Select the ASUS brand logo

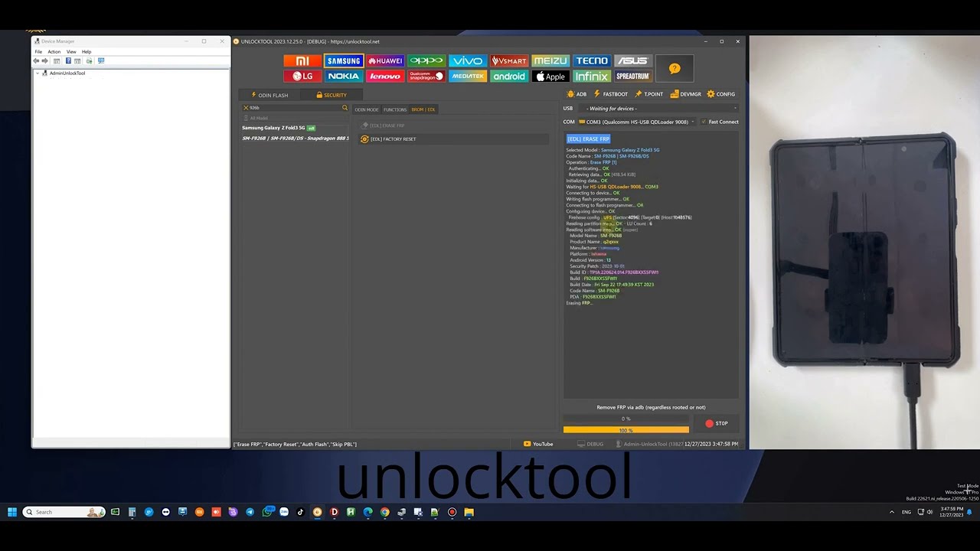[633, 60]
